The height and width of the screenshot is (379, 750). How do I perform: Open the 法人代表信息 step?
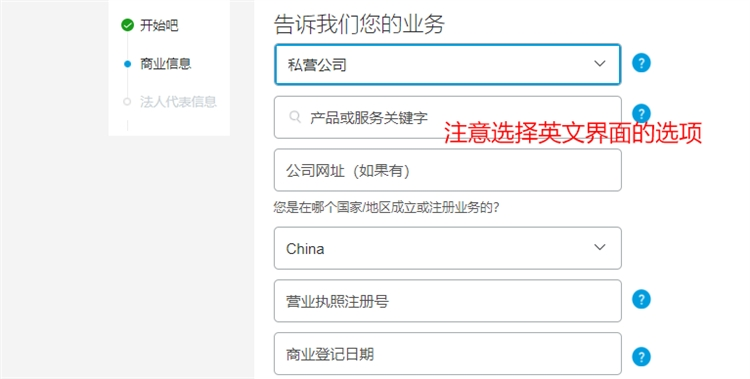click(178, 101)
